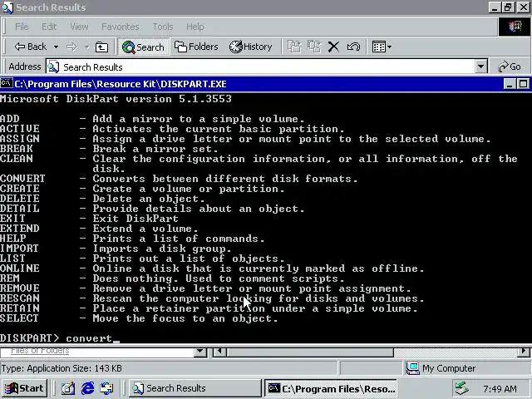This screenshot has width=532, height=399.
Task: Click the Copy To toolbar icon
Action: [314, 47]
